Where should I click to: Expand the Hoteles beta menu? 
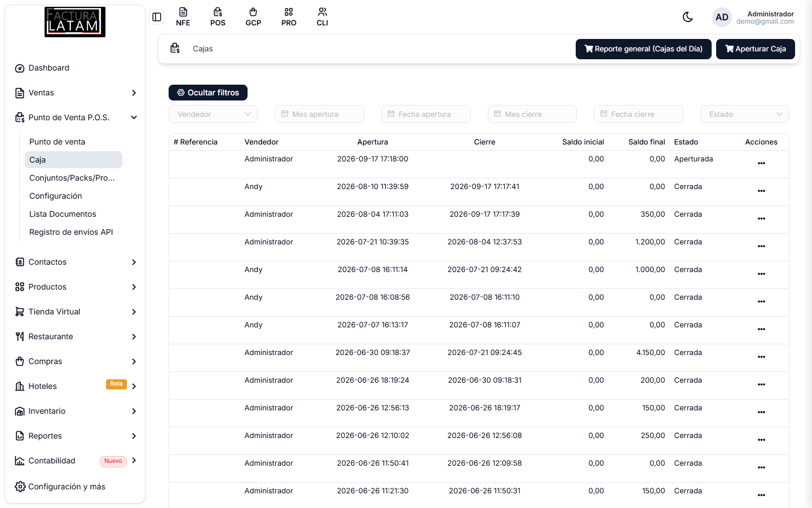coord(75,386)
